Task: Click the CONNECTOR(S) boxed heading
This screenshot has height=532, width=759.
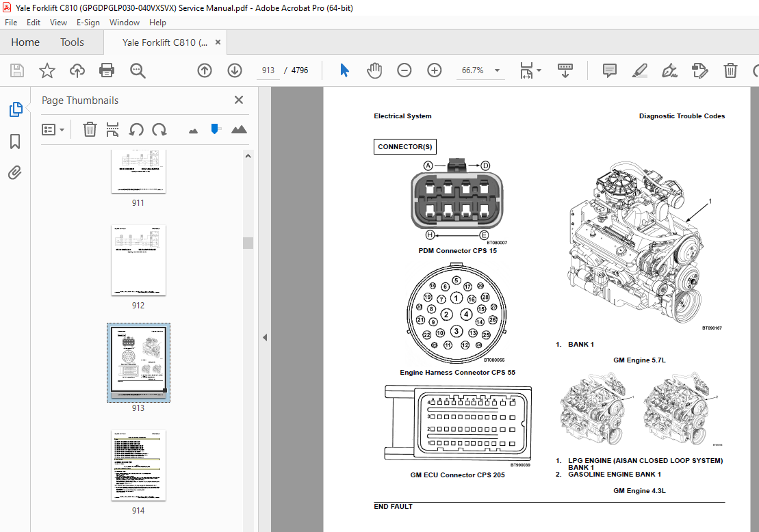Action: [405, 146]
